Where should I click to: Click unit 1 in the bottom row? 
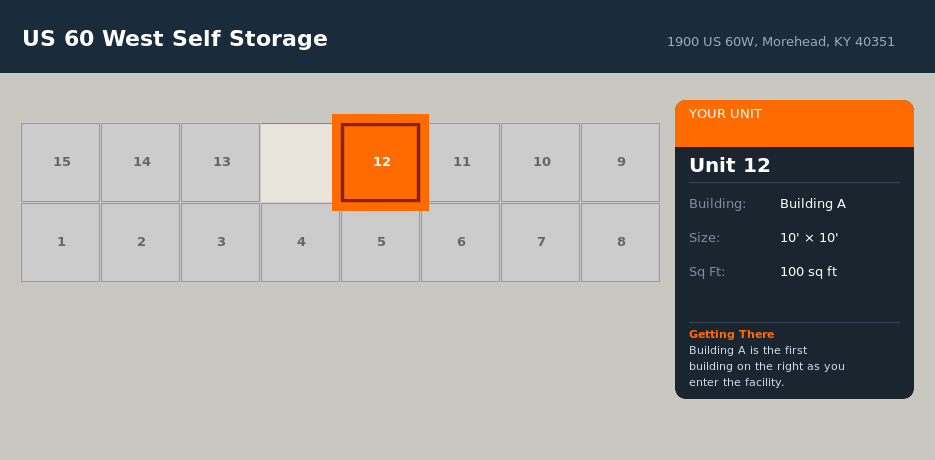tap(61, 242)
